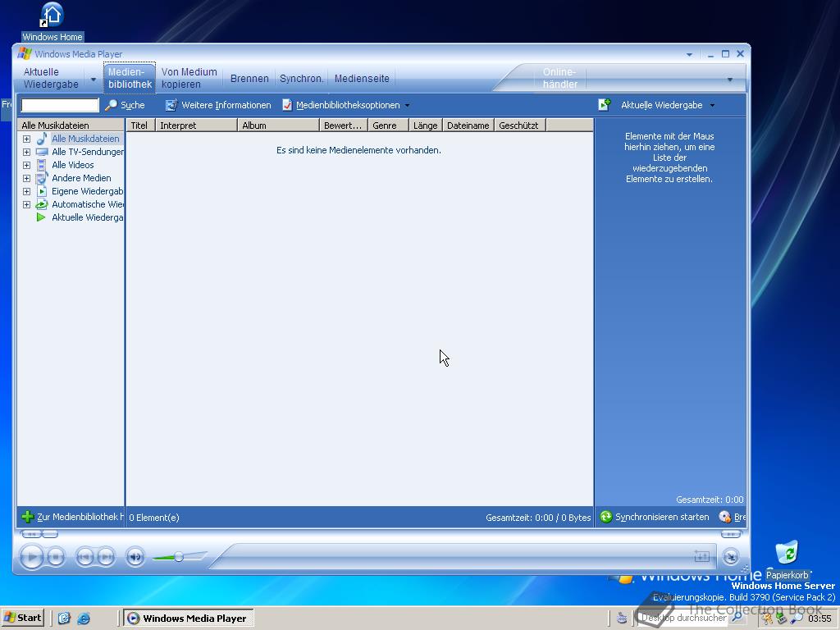
Task: Click the Alle Videos film icon
Action: point(42,165)
